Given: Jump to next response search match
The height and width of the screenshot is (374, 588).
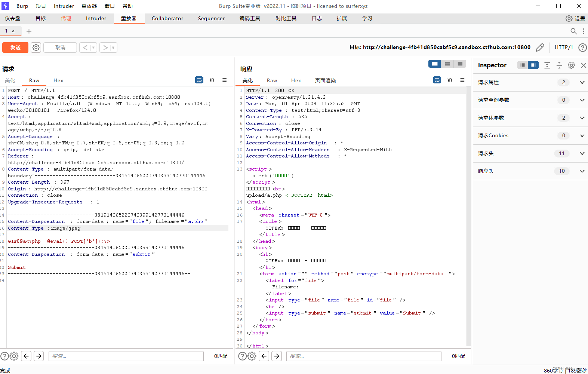Looking at the screenshot, I should (x=277, y=356).
